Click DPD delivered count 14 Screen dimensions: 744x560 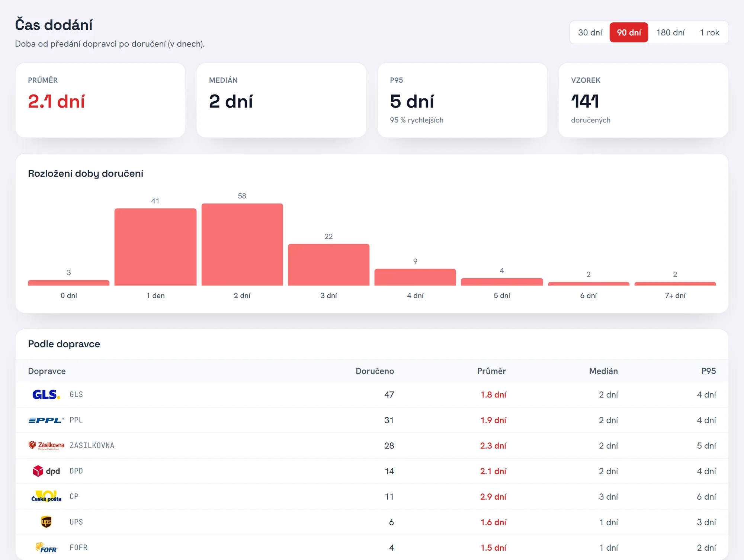(x=389, y=471)
